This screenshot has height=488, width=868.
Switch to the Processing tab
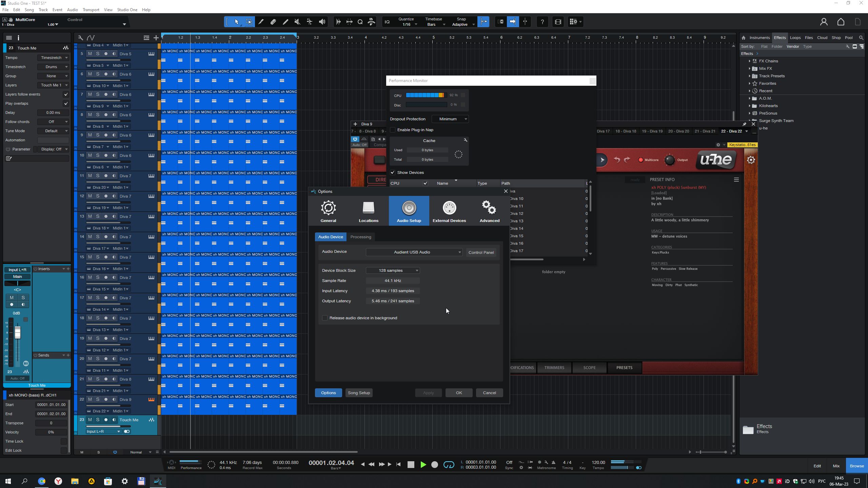coord(360,237)
